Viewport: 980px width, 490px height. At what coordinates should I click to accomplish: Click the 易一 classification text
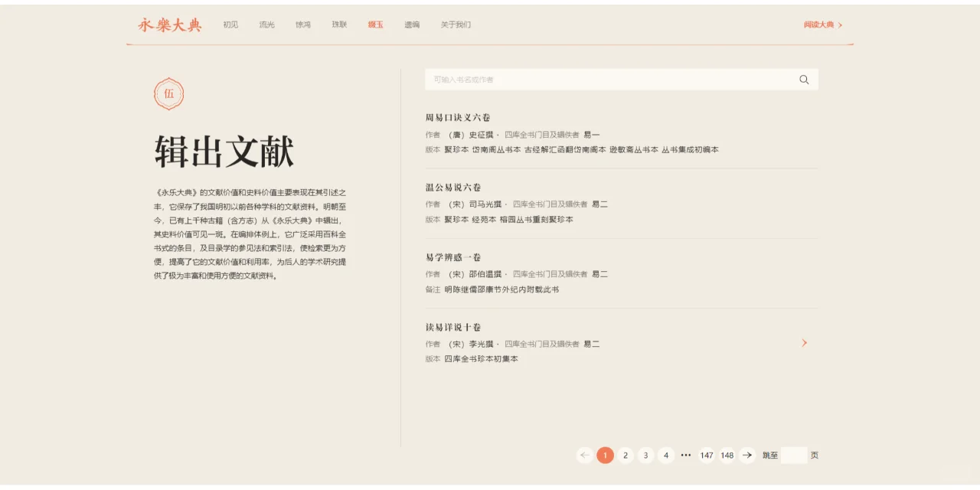[x=591, y=135]
